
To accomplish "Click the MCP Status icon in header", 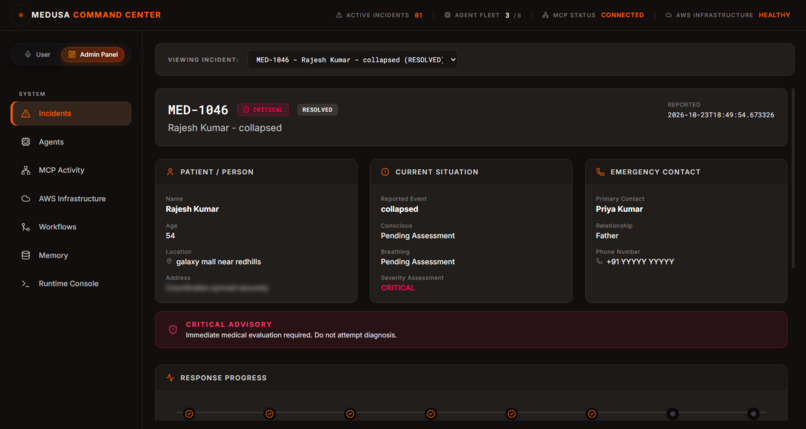I will (x=545, y=15).
